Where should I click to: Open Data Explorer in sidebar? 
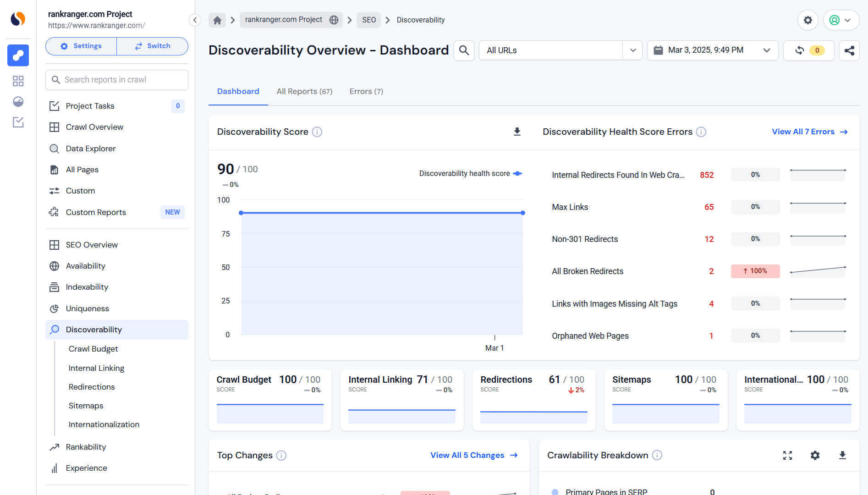pyautogui.click(x=117, y=148)
